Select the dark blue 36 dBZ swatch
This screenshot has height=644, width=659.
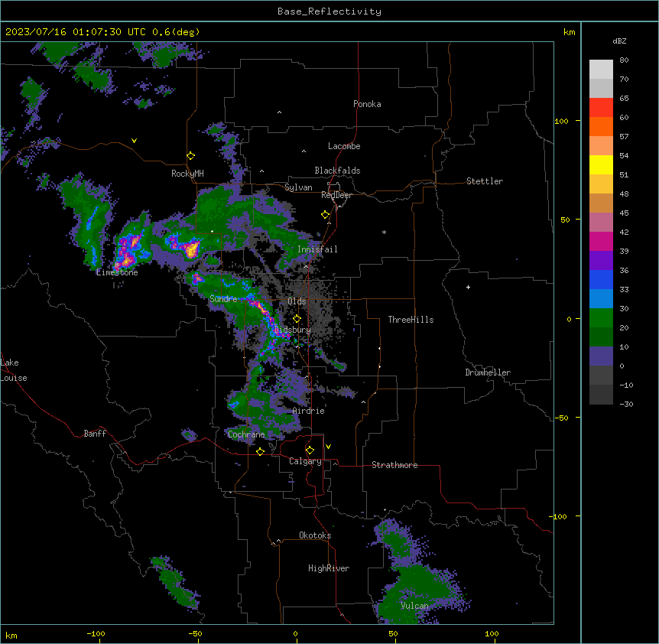tap(601, 279)
